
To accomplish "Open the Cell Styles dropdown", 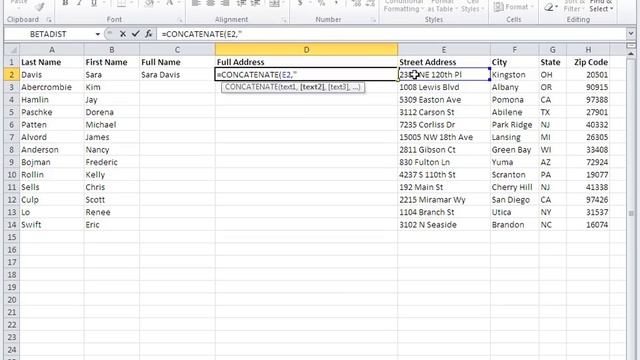I will (472, 6).
